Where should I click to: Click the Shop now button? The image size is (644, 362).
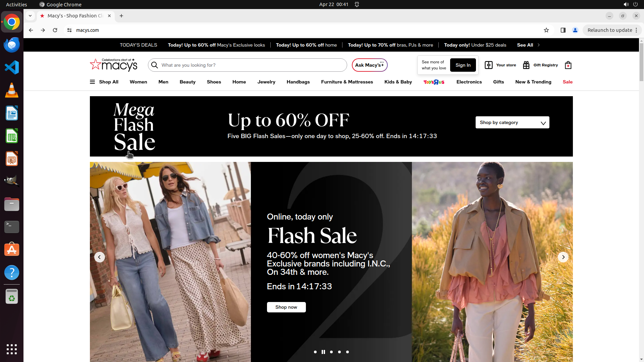click(x=286, y=307)
